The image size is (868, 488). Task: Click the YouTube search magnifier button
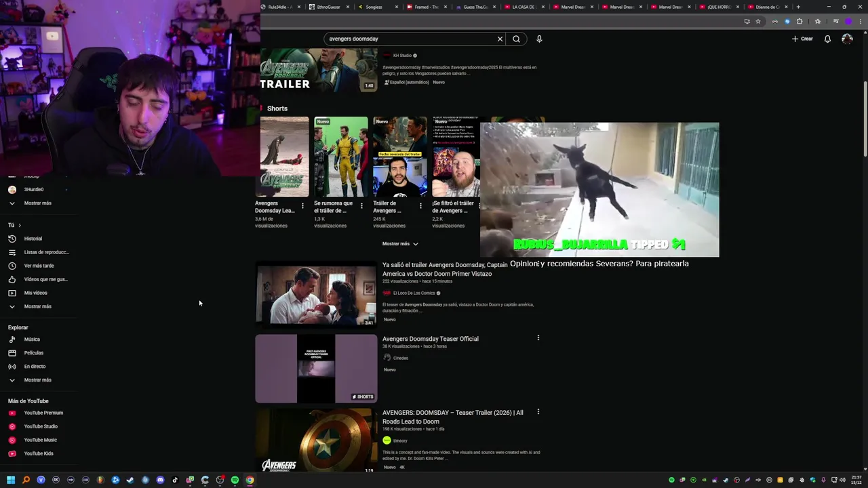point(516,39)
